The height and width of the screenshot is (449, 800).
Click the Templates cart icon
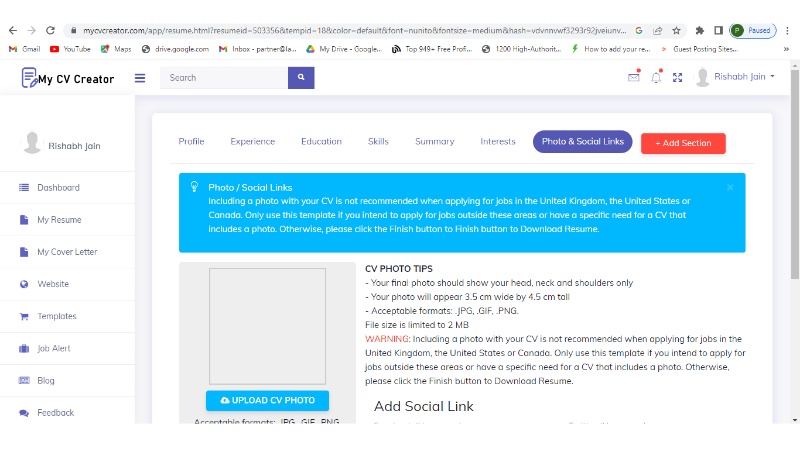pos(24,316)
